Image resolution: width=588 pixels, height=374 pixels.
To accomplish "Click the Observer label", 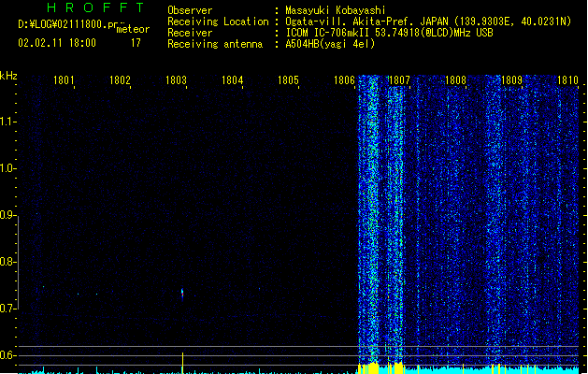I will click(x=190, y=10).
